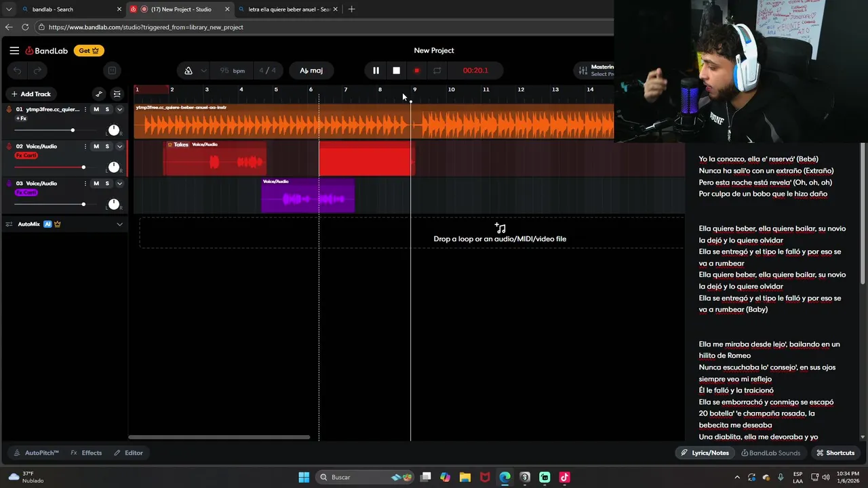The height and width of the screenshot is (488, 868).
Task: Click the Get membership button
Action: (89, 50)
